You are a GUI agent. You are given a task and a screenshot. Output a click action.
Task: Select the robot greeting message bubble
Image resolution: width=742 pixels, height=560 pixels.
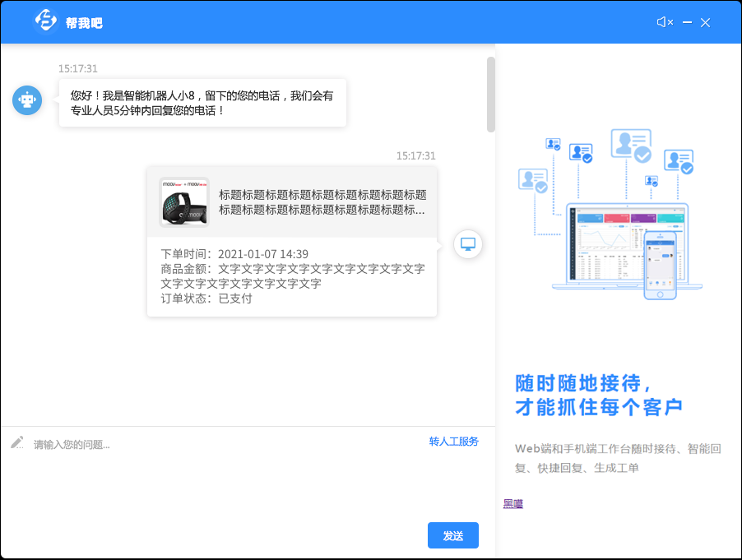pos(202,103)
